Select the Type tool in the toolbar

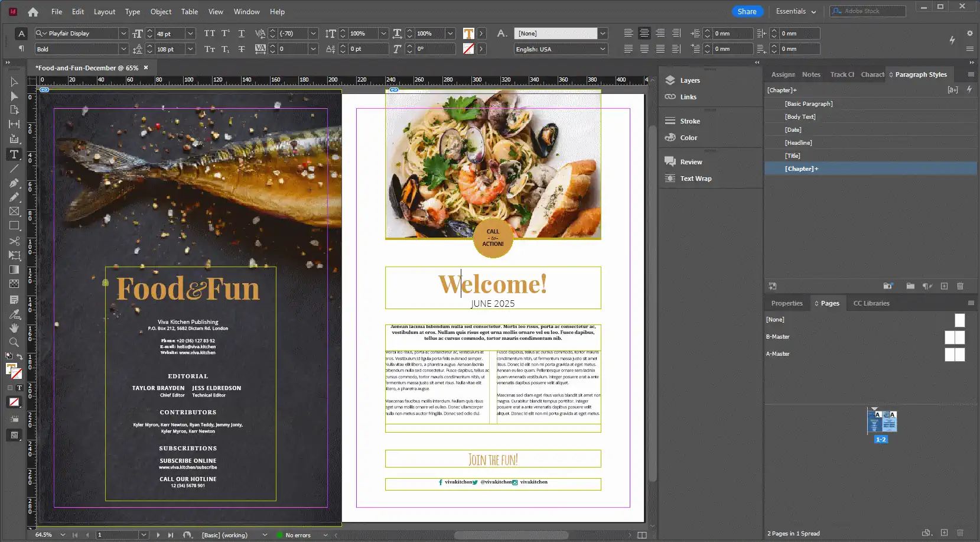14,154
